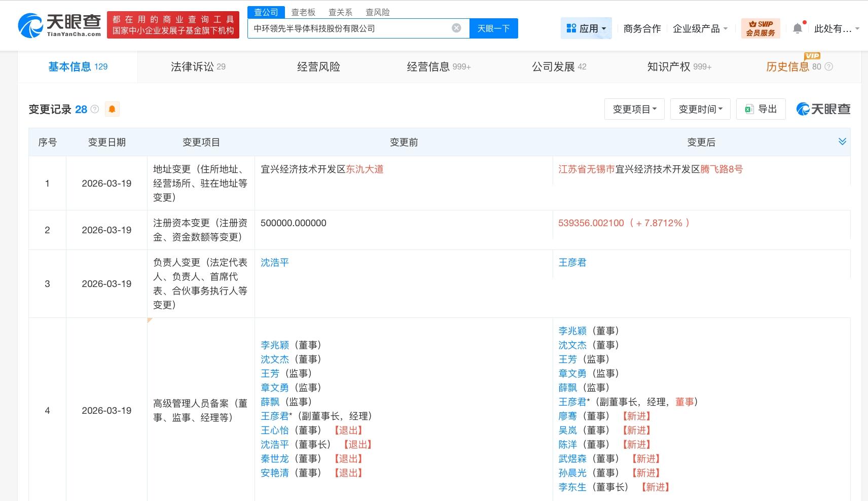Open 王芳 (监事) link in before column
The width and height of the screenshot is (868, 501).
[x=270, y=373]
